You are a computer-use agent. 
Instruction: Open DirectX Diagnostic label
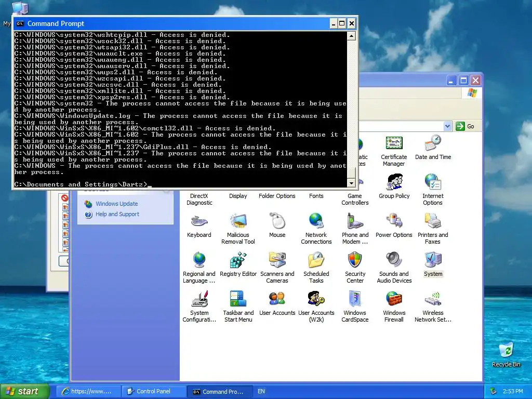[199, 199]
